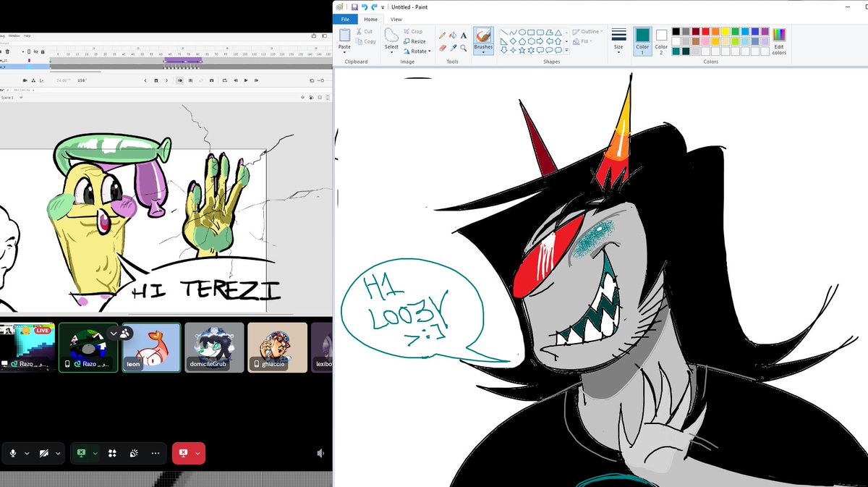Click the Redo arrow in Paint title bar
This screenshot has height=487, width=868.
tap(374, 7)
